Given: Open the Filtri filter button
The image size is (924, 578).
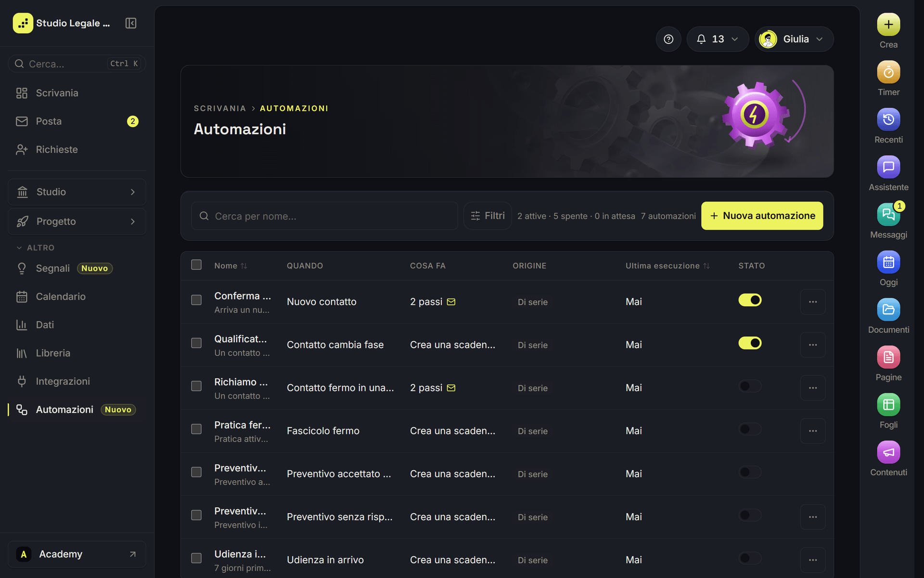Looking at the screenshot, I should pos(488,216).
